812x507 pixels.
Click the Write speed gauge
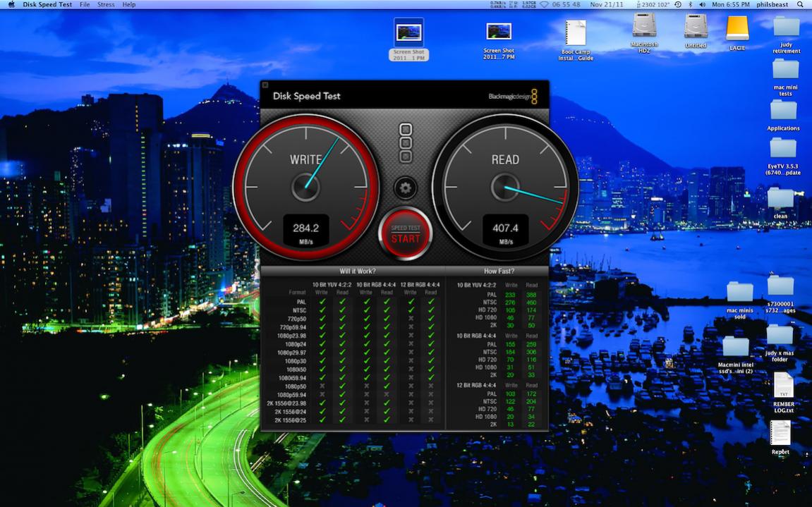305,186
